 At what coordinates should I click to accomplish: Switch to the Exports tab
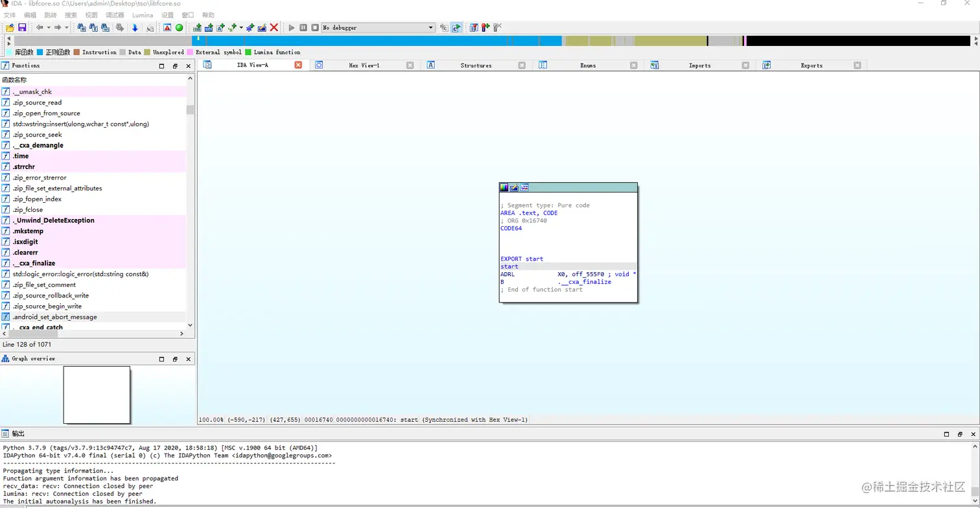(x=811, y=65)
